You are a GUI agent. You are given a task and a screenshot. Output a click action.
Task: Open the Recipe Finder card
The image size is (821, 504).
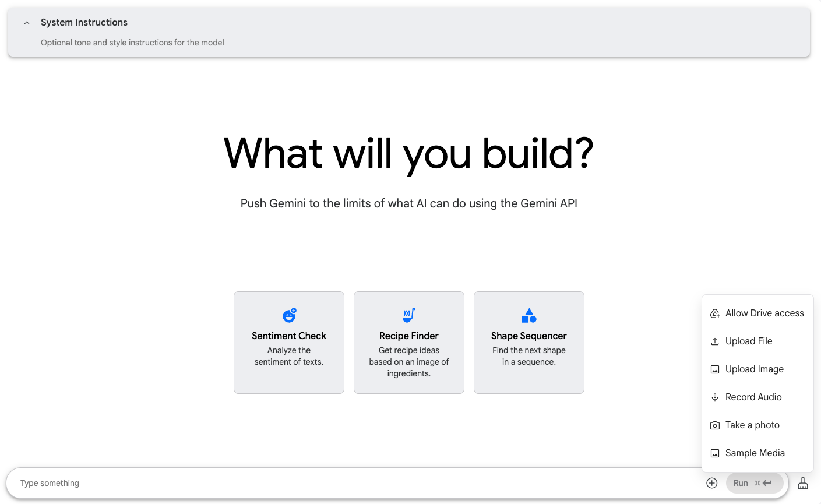coord(409,343)
